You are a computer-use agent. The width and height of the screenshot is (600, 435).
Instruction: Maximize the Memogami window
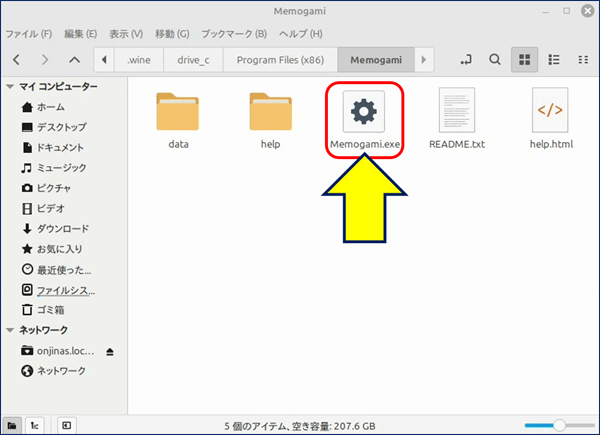pos(567,11)
